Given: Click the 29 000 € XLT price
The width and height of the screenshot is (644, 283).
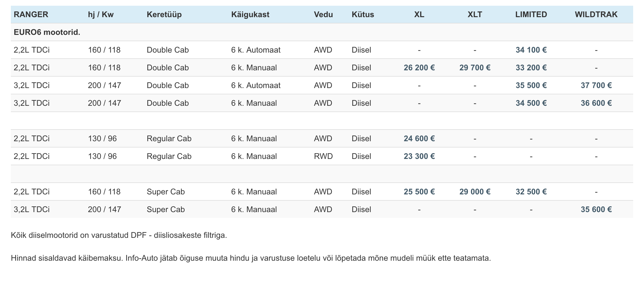Looking at the screenshot, I should pos(475,192).
